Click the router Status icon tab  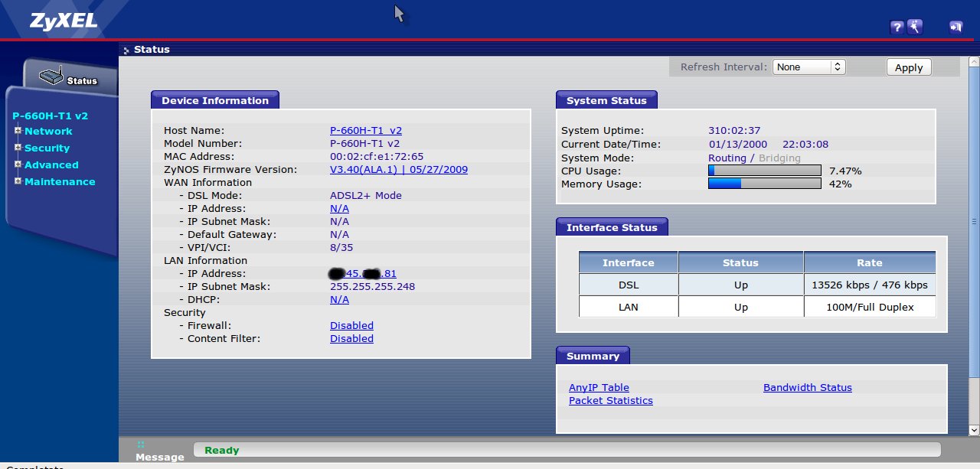70,78
